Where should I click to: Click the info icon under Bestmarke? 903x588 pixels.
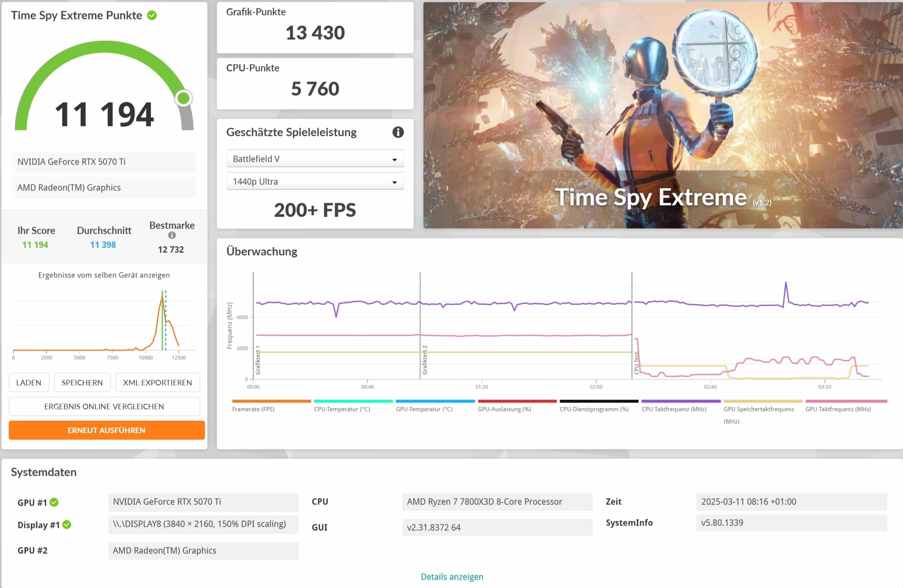[172, 235]
